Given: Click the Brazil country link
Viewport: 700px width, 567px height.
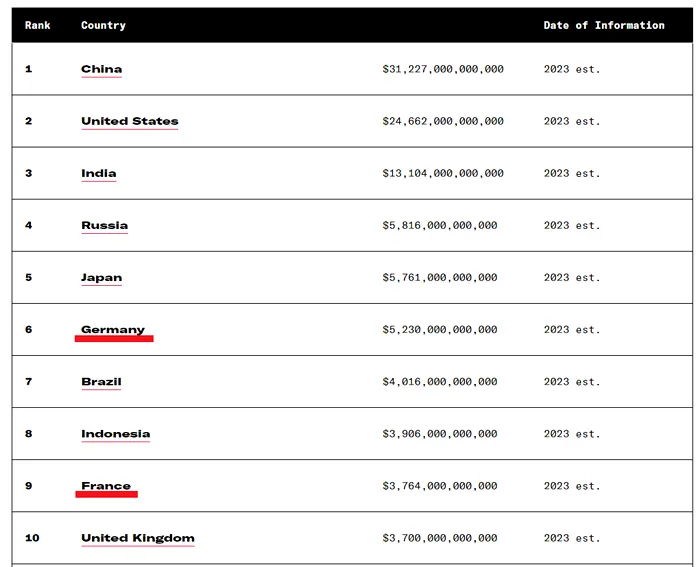Looking at the screenshot, I should coord(101,382).
